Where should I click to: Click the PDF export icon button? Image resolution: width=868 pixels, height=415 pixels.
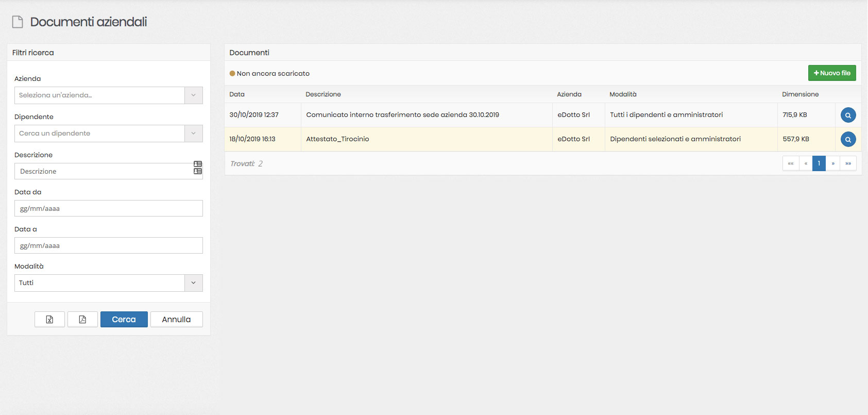[x=82, y=320]
